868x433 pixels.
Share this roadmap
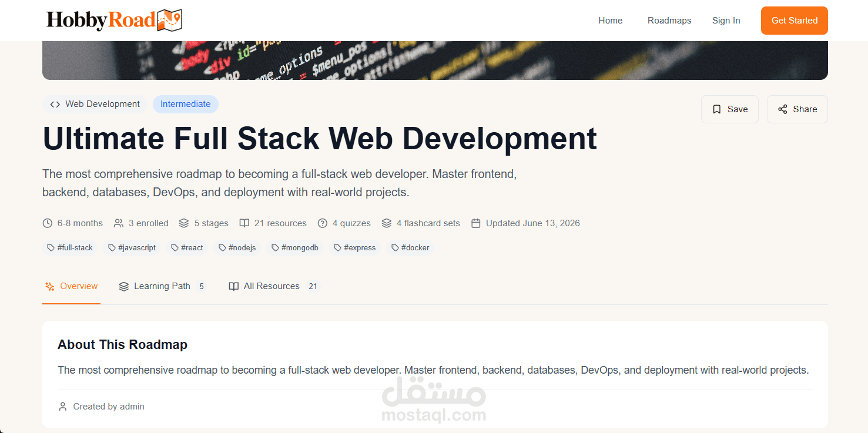(797, 109)
